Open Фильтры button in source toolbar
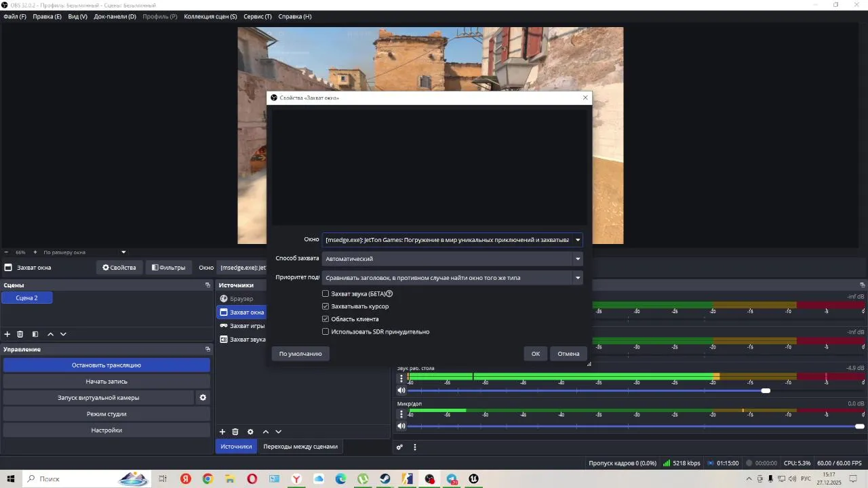 coord(168,268)
